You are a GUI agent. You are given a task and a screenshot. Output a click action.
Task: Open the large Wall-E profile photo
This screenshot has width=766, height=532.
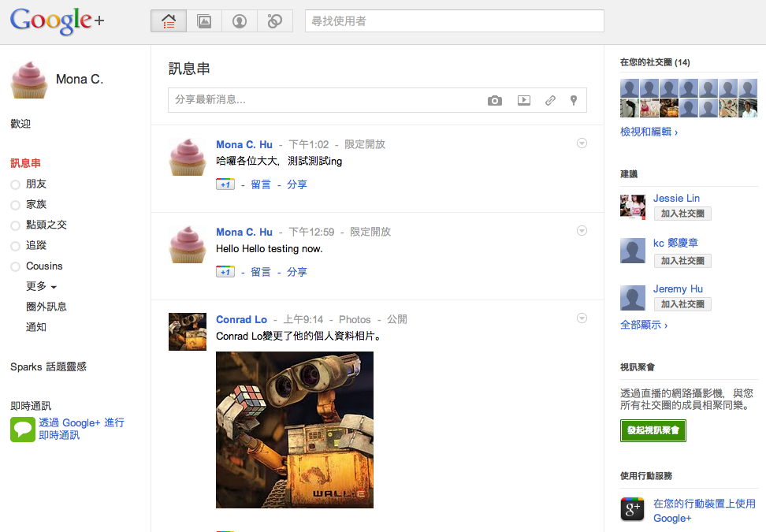click(295, 430)
